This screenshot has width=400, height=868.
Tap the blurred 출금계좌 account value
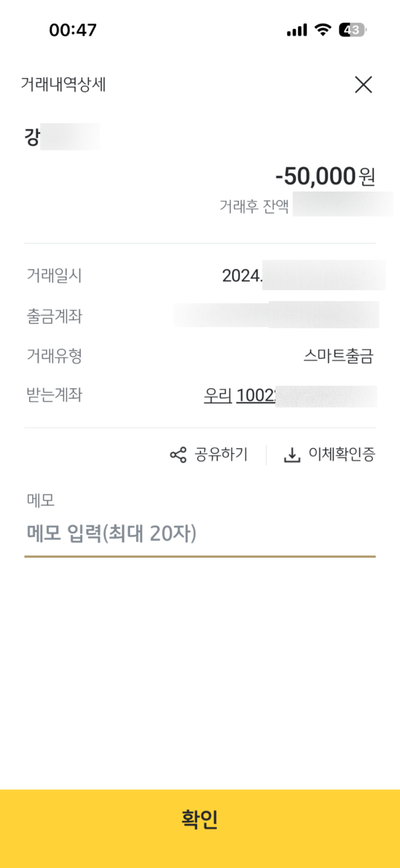[276, 315]
